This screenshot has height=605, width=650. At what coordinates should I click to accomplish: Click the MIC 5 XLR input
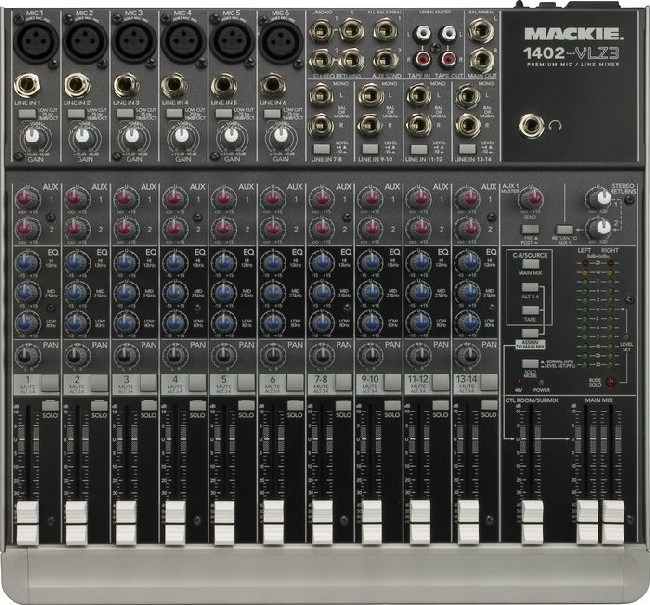[x=232, y=41]
